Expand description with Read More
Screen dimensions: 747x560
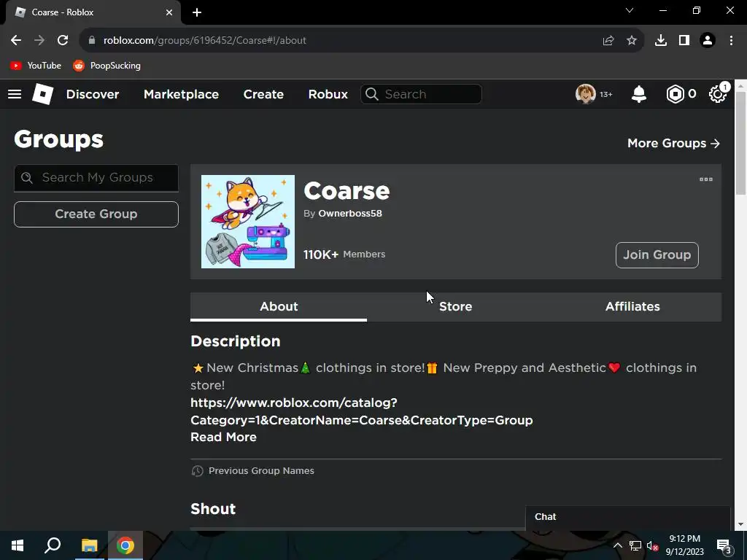pyautogui.click(x=223, y=437)
